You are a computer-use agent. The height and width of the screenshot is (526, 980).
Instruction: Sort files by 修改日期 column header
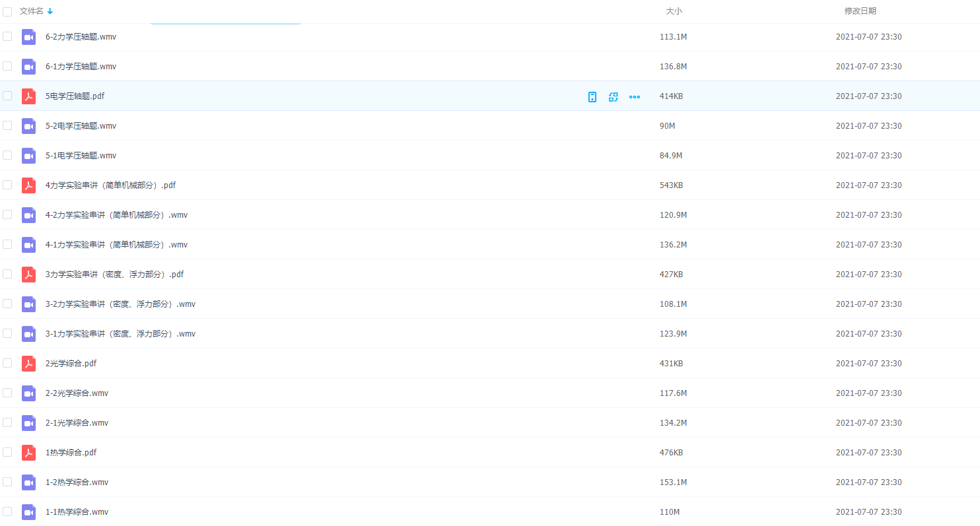(x=860, y=11)
